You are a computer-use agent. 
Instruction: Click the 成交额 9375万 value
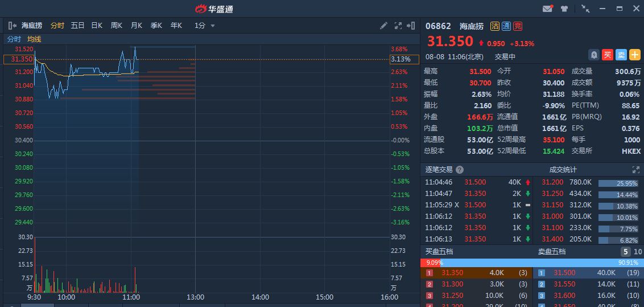[628, 83]
